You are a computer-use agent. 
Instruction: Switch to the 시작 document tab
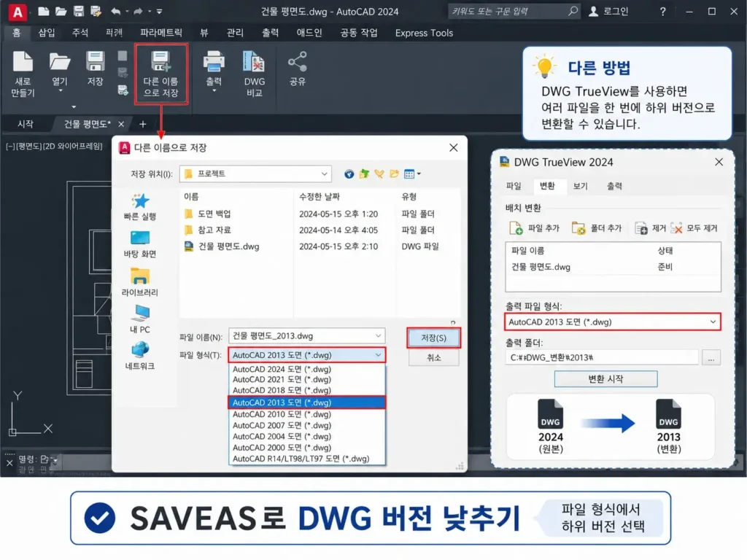[x=26, y=124]
